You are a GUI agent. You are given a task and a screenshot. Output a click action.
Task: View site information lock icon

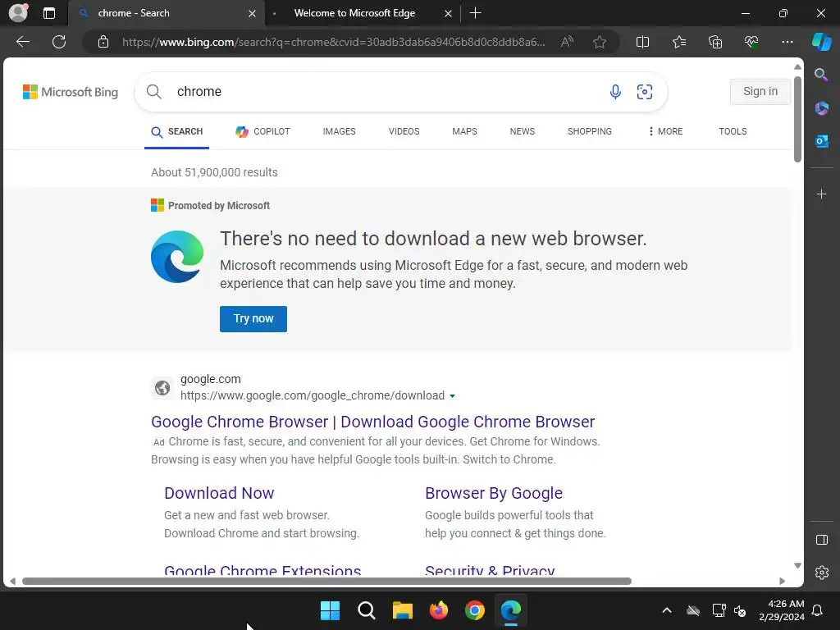[103, 42]
